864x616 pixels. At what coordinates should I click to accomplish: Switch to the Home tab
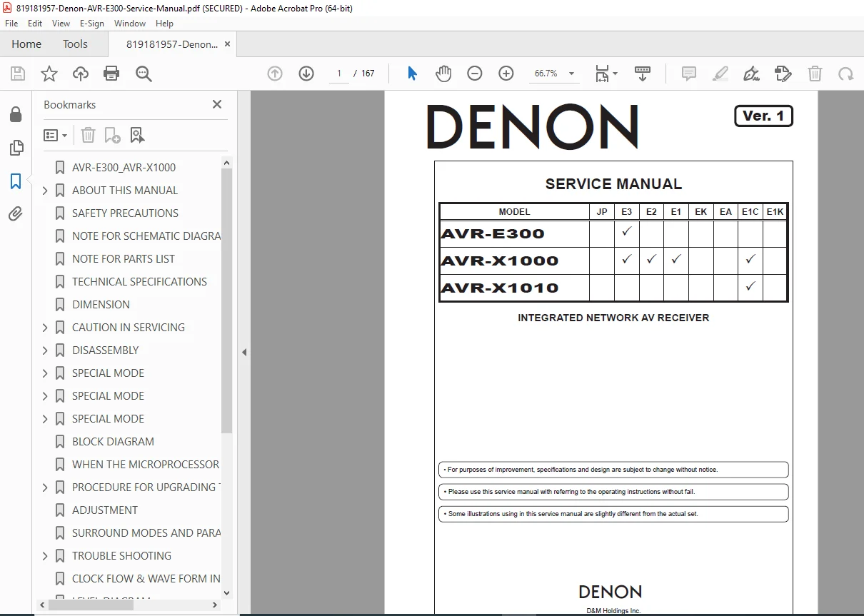point(26,44)
